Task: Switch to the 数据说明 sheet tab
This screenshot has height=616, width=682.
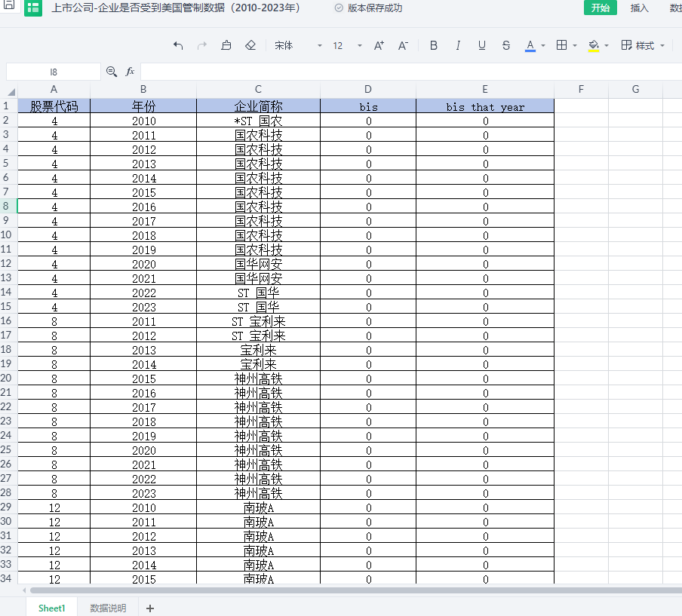Action: coord(108,608)
